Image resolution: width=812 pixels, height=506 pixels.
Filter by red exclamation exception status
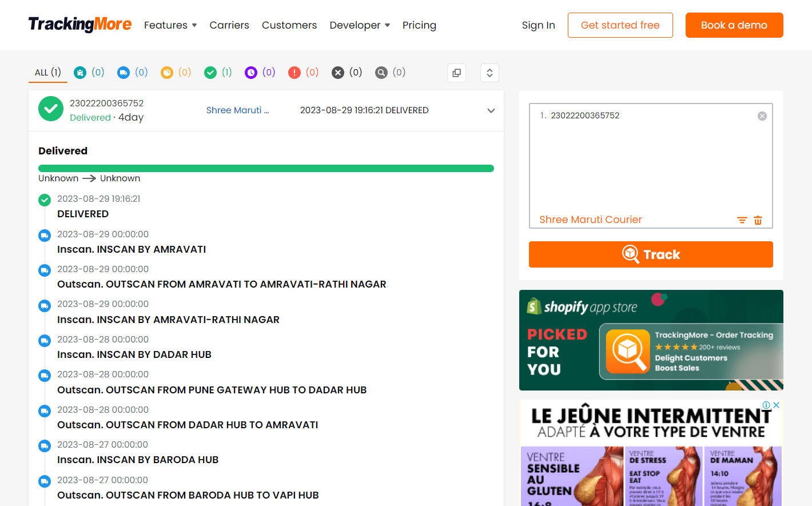(x=303, y=73)
